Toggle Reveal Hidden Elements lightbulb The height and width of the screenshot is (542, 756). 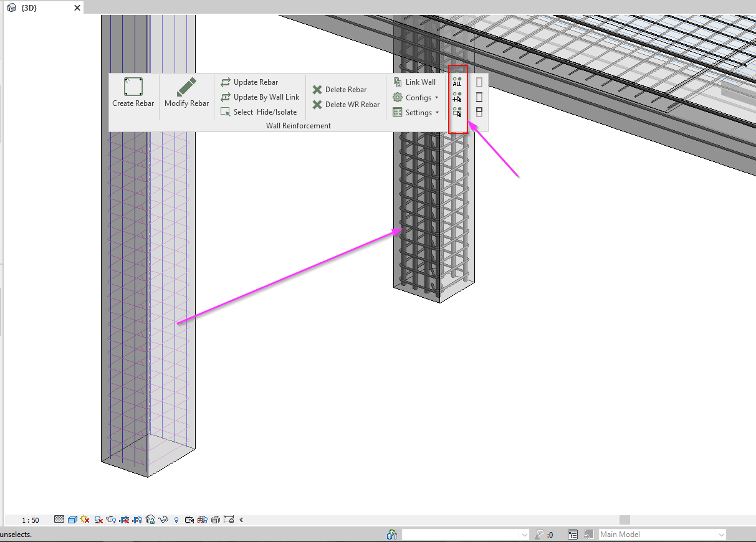click(176, 520)
